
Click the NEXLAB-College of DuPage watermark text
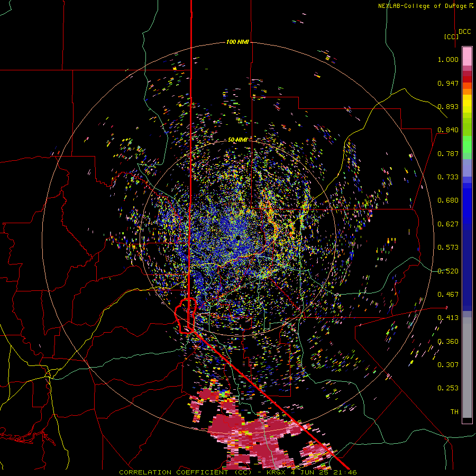[x=425, y=6]
